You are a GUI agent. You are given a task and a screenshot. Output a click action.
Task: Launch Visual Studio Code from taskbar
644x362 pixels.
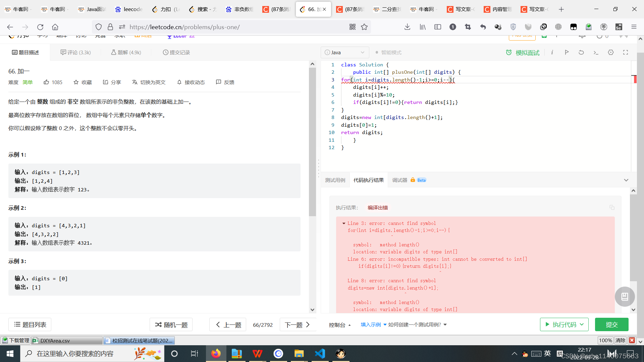click(x=320, y=354)
